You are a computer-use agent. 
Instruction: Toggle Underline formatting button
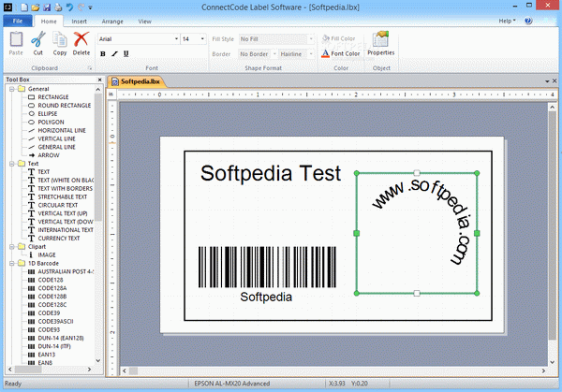(x=126, y=53)
